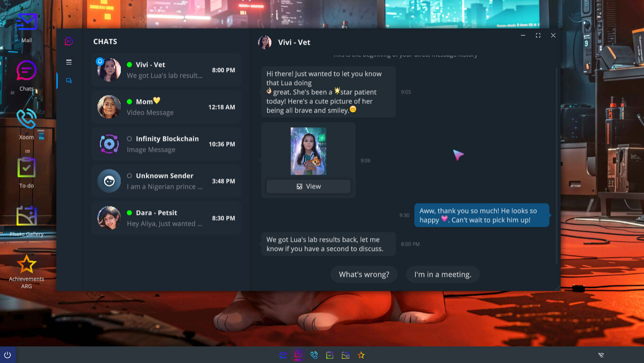This screenshot has width=644, height=363.
Task: Open the Mom chat conversation
Action: coord(166,107)
